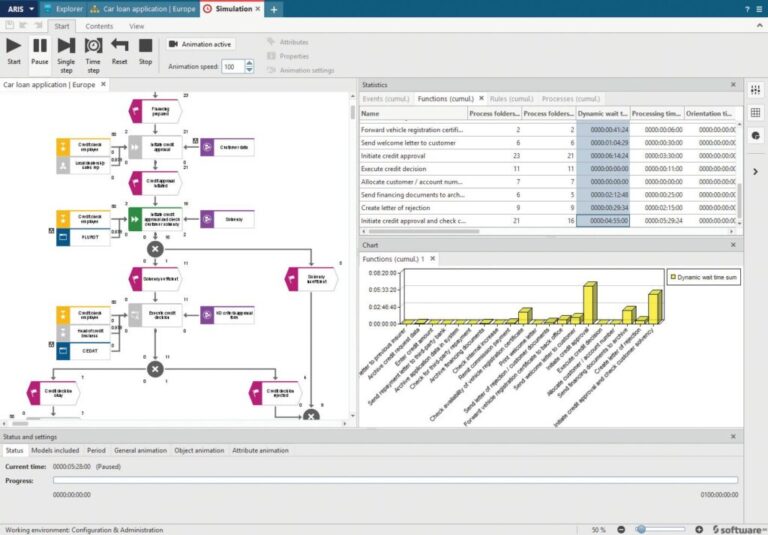
Task: Click the zoom in plus button
Action: 699,529
